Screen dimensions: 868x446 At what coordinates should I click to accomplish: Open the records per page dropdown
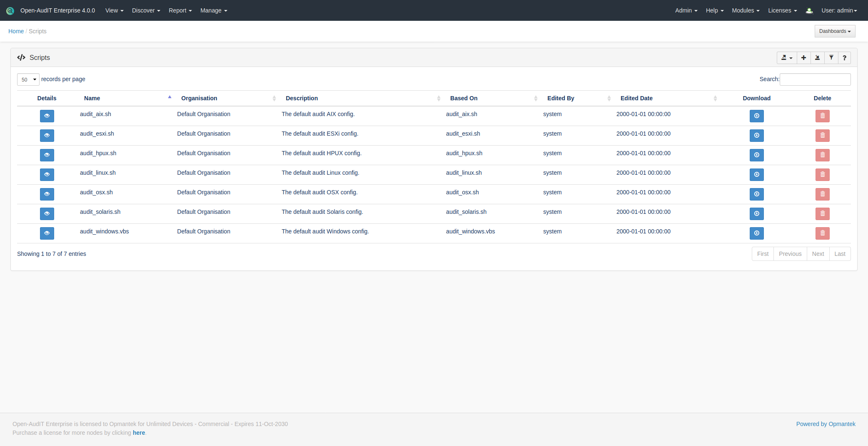[x=28, y=79]
